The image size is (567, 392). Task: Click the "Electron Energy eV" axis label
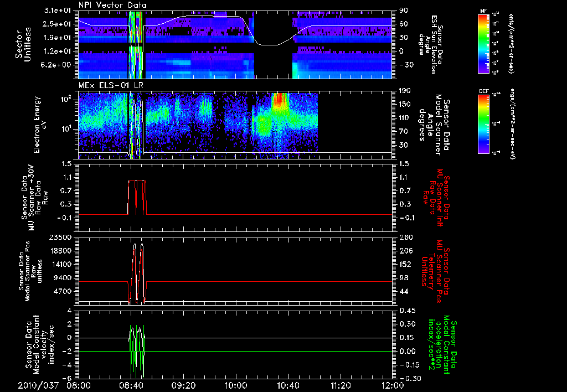pos(40,125)
